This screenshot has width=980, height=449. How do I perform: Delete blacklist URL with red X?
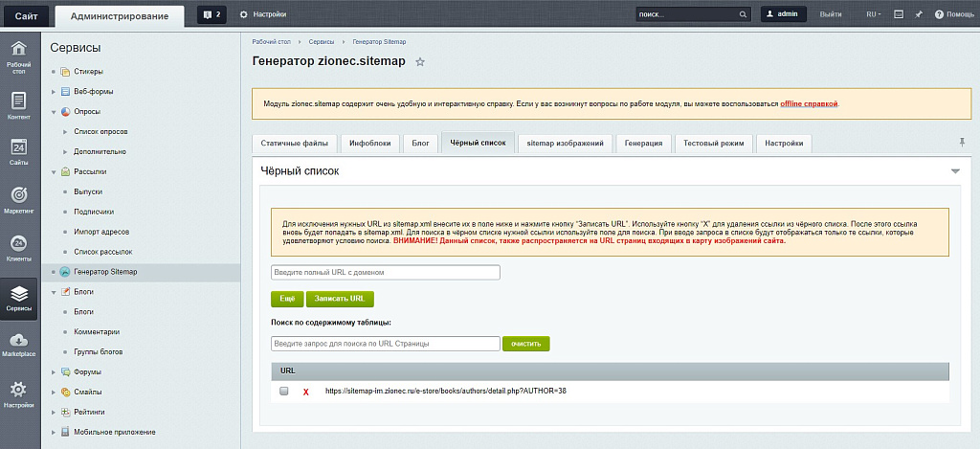[x=306, y=392]
